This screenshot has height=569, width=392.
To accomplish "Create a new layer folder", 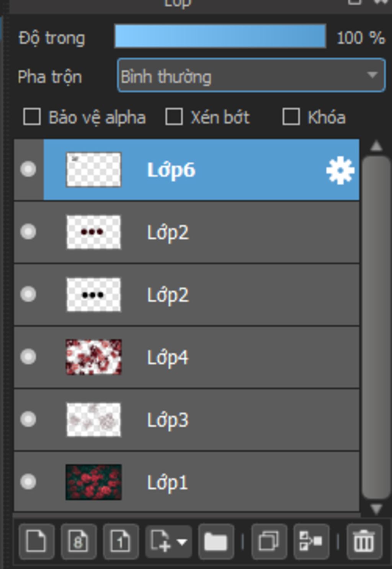I will tap(216, 541).
